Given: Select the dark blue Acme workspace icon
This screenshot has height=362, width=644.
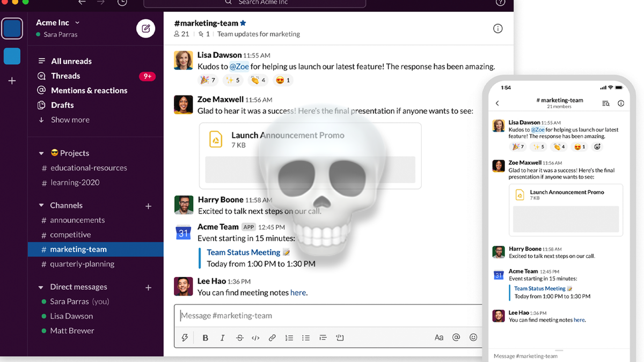Looking at the screenshot, I should [12, 29].
